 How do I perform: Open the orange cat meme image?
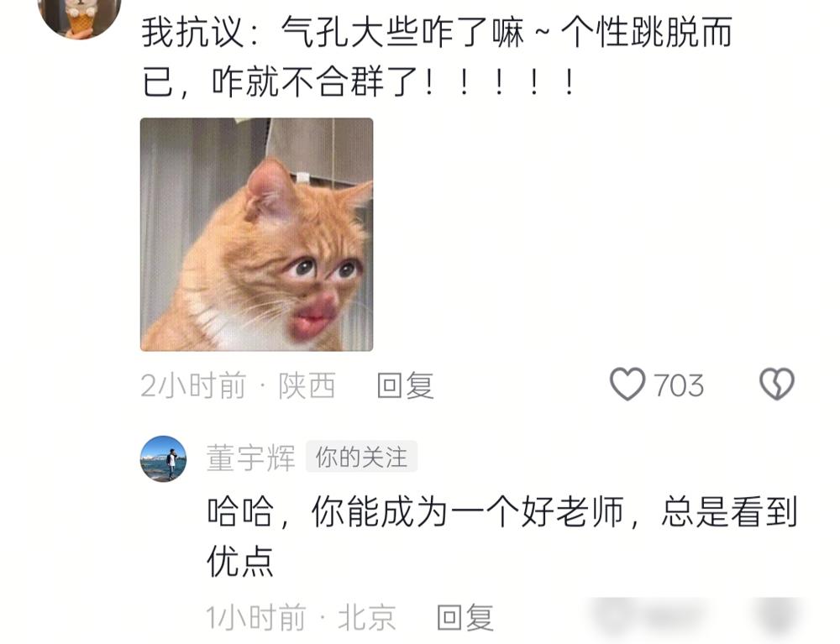(x=256, y=234)
